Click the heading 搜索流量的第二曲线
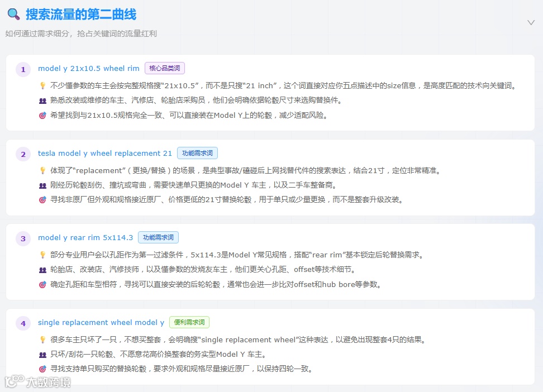Screen dimensions: 543x392 click(81, 15)
